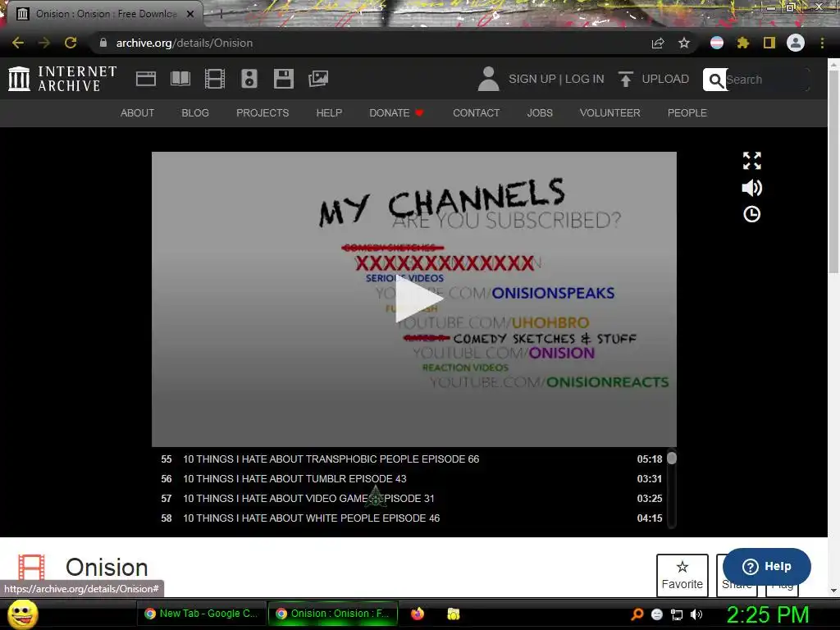Select playlist item 58 White People Episode 46

pos(412,518)
